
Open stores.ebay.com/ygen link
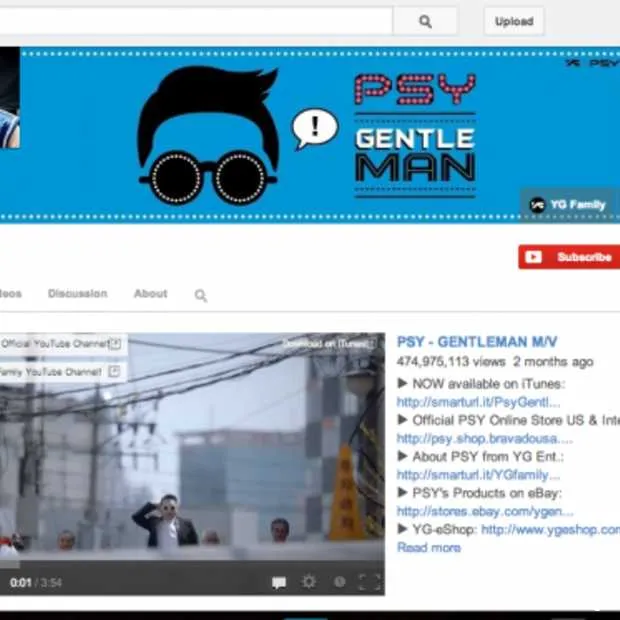pos(485,511)
